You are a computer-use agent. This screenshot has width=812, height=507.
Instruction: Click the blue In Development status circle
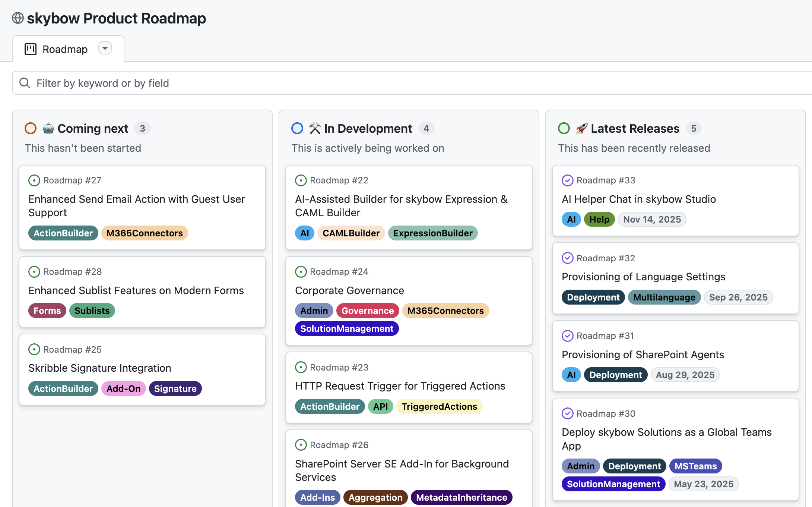(x=297, y=128)
